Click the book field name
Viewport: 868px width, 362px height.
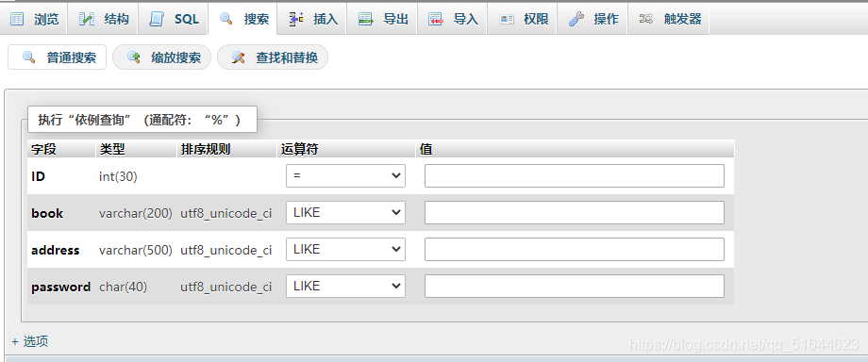tap(47, 213)
